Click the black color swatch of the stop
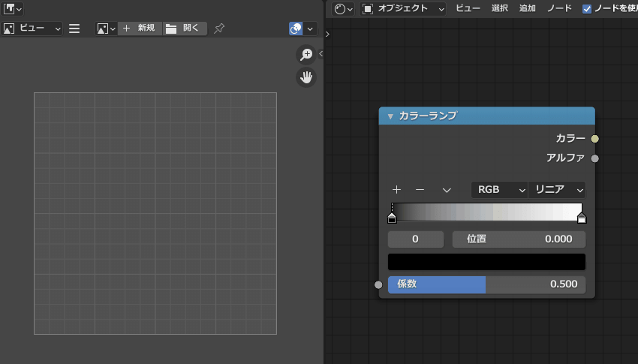The width and height of the screenshot is (638, 364). (486, 262)
